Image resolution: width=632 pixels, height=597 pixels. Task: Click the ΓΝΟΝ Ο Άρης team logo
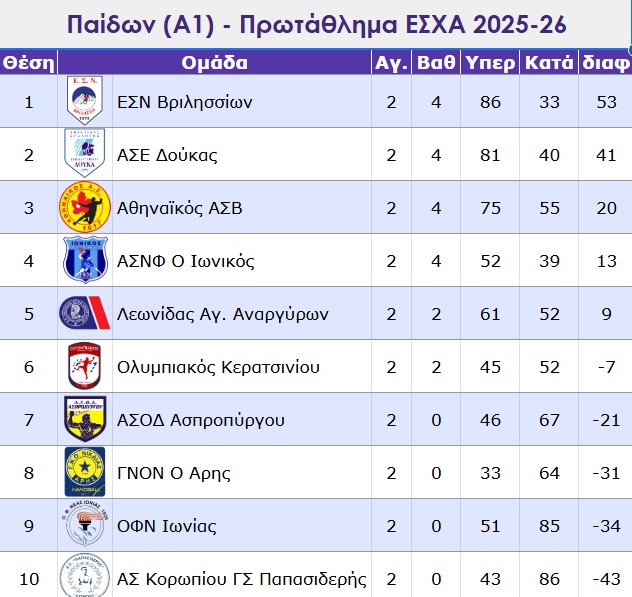[x=85, y=473]
